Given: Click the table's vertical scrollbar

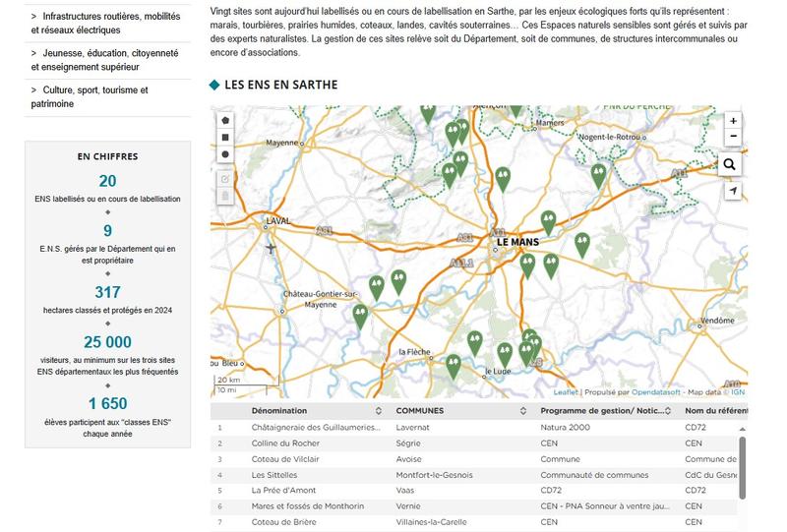Looking at the screenshot, I should (743, 461).
